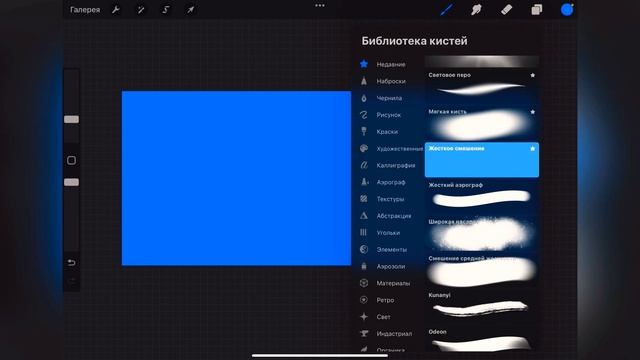Click the triangle icon beside Абстракция

tap(364, 216)
